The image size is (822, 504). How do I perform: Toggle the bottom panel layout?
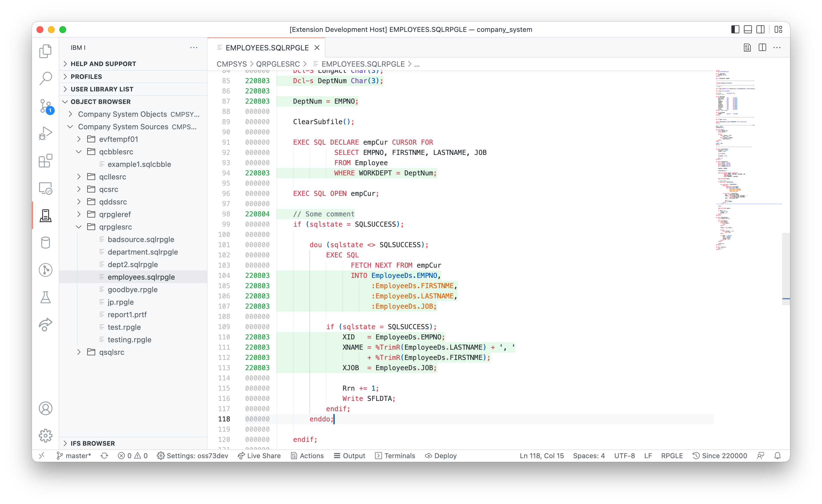click(748, 29)
